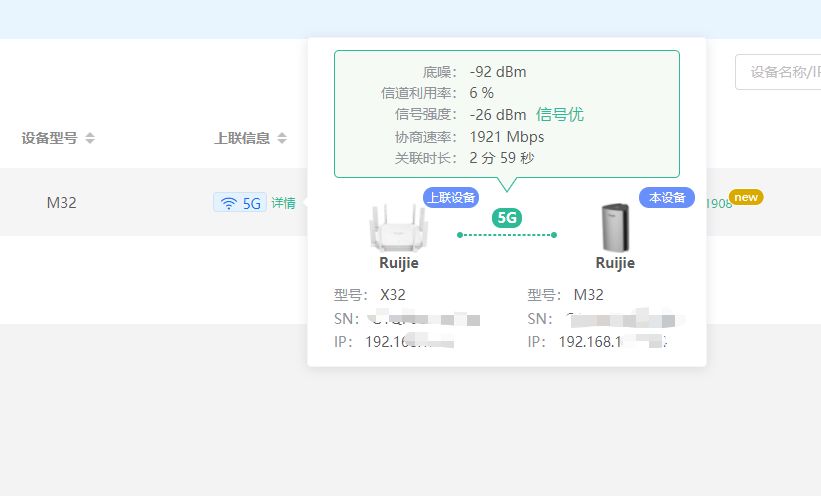Click the 1921 Mbps negotiated rate value
The height and width of the screenshot is (496, 821).
(507, 137)
